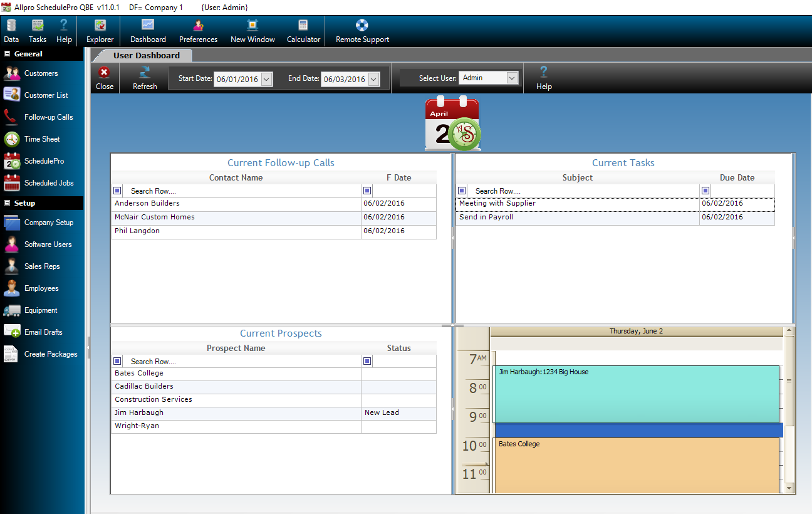This screenshot has width=812, height=514.
Task: Toggle Contact Name search row filter box
Action: (x=117, y=191)
